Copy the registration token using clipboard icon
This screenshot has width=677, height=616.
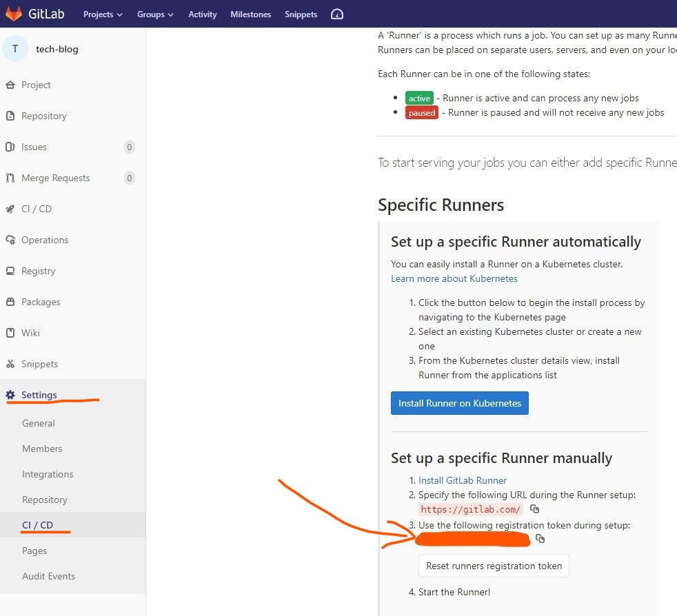click(x=540, y=539)
